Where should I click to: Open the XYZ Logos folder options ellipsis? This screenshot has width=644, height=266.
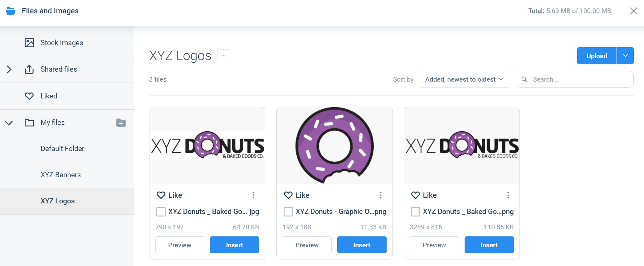(x=224, y=56)
